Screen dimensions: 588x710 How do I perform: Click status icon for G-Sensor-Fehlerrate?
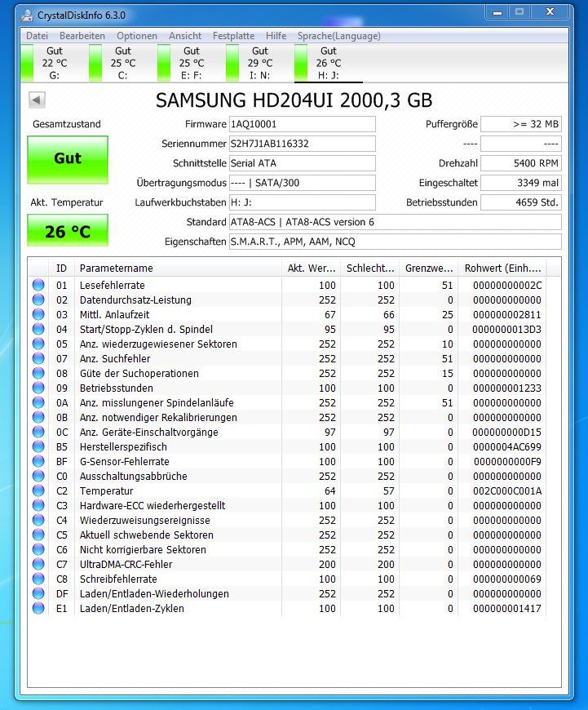(x=38, y=461)
